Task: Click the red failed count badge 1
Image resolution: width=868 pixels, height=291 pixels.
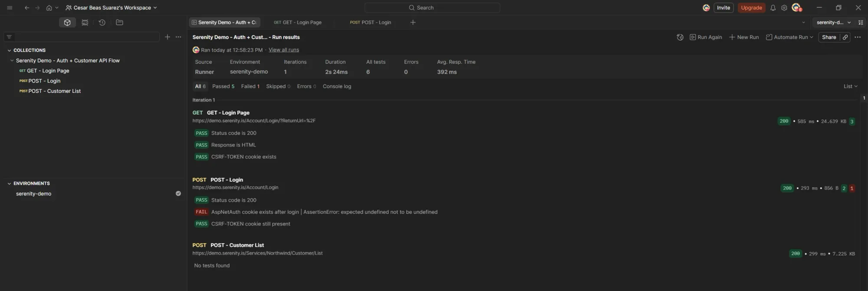Action: 852,188
